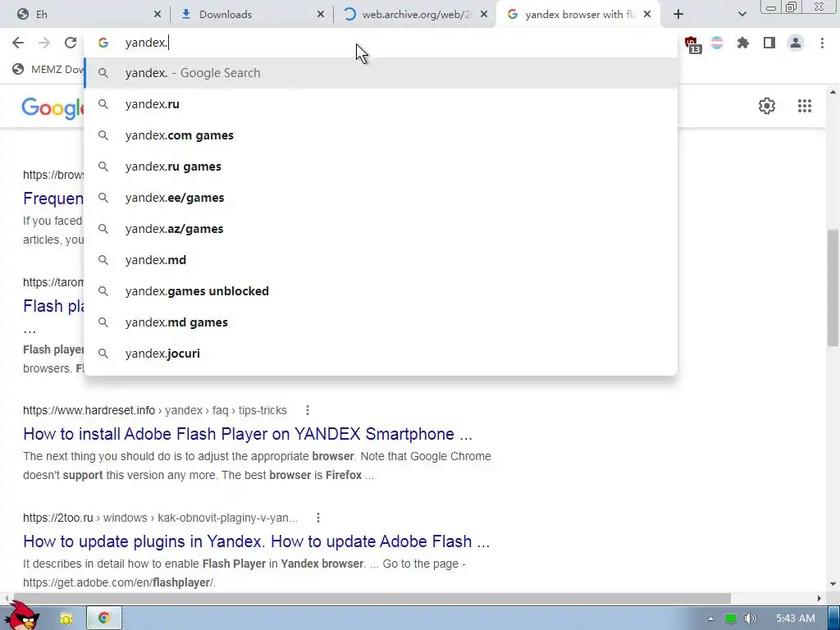Close the yandex browser search tab

[647, 15]
